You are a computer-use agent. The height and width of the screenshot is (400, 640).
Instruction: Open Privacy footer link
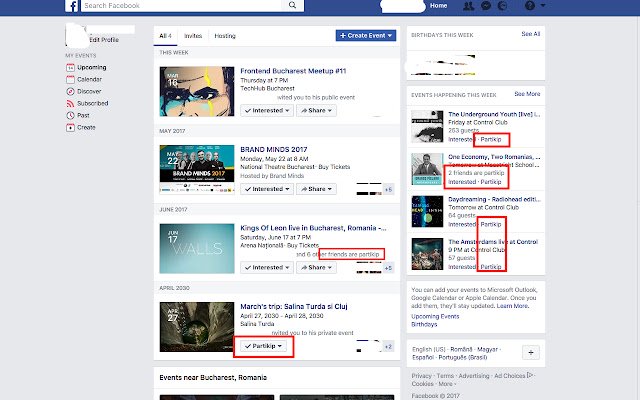tap(421, 376)
